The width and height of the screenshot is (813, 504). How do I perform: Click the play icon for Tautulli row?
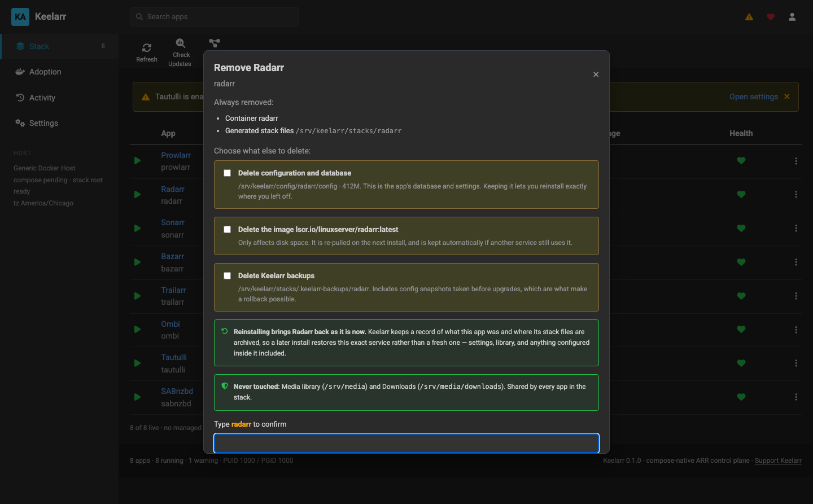pyautogui.click(x=138, y=363)
